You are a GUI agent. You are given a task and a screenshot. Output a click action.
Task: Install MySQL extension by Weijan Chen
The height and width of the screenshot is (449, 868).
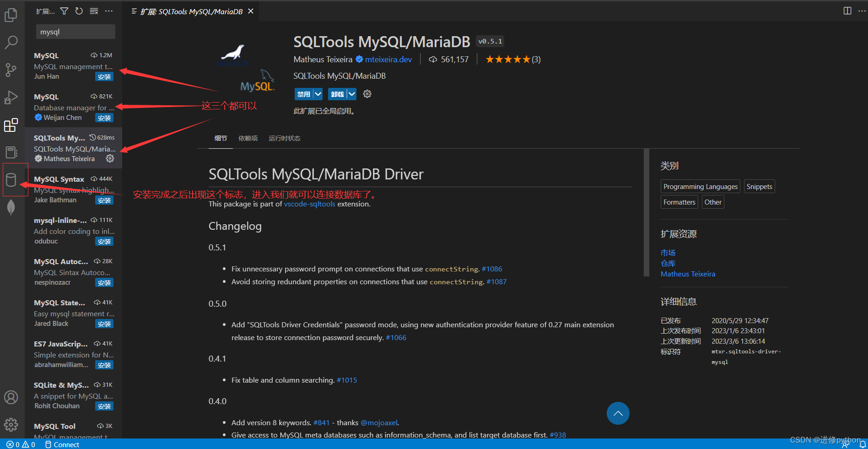pyautogui.click(x=104, y=118)
